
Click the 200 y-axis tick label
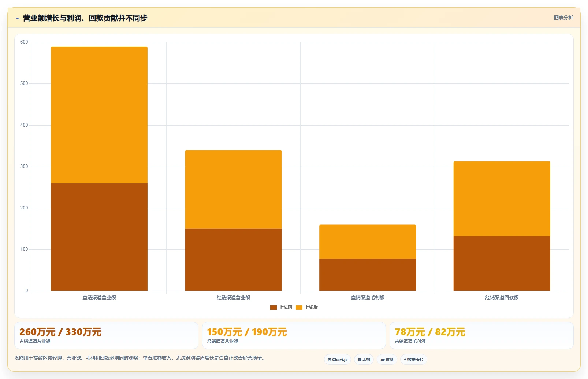point(24,208)
